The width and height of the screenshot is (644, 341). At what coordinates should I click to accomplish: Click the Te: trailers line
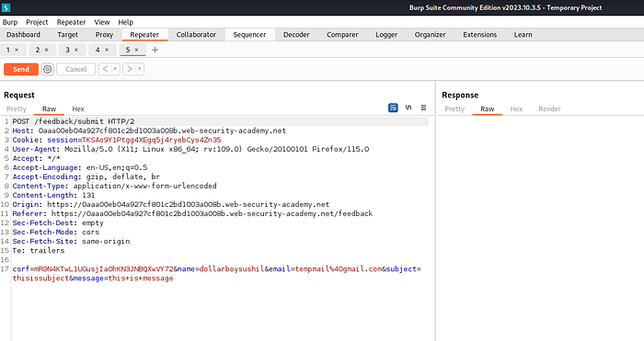coord(39,250)
